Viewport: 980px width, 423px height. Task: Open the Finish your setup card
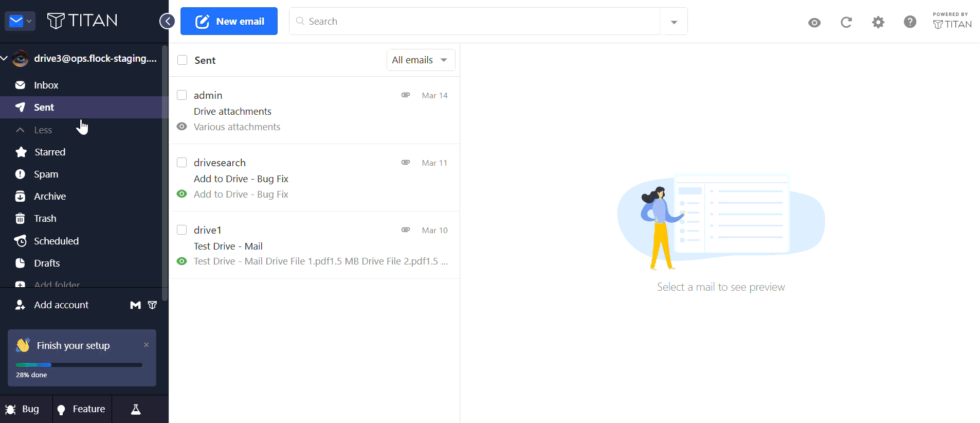pos(82,358)
